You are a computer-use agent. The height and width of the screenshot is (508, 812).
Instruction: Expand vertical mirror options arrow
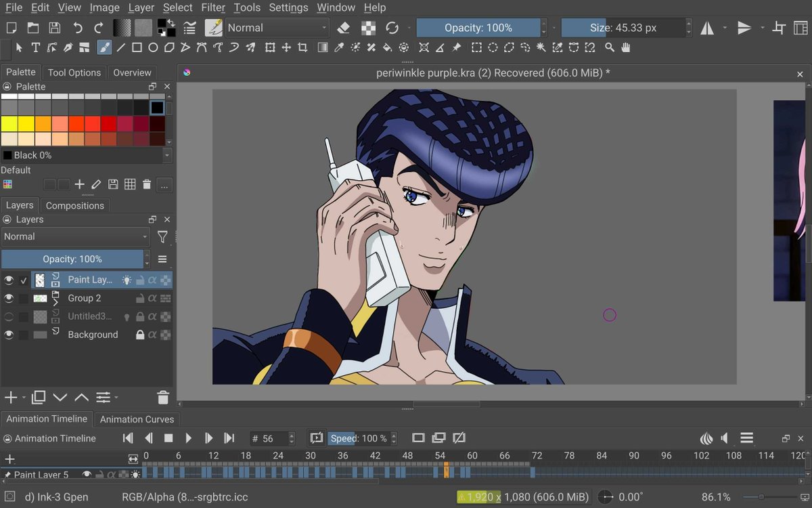click(763, 28)
